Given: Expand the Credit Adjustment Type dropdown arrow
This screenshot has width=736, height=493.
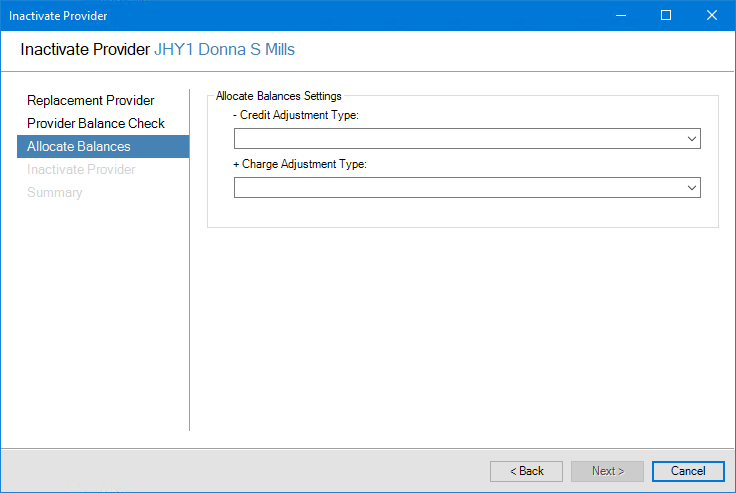Looking at the screenshot, I should pos(691,139).
